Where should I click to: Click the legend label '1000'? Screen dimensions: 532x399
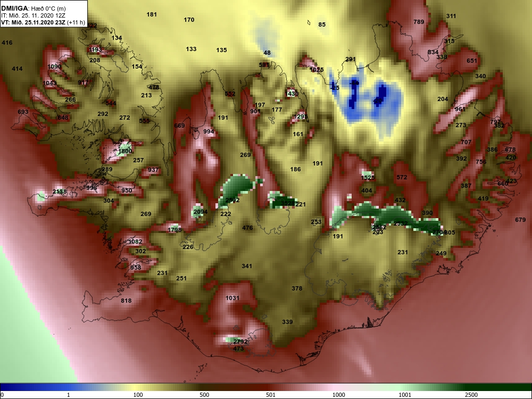pyautogui.click(x=338, y=395)
